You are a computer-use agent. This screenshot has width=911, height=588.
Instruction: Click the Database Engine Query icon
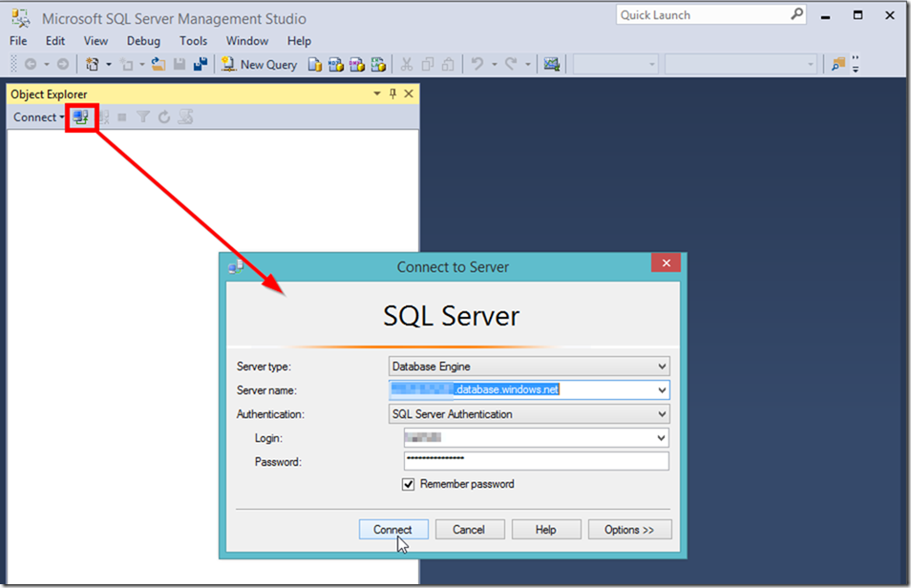coord(315,65)
